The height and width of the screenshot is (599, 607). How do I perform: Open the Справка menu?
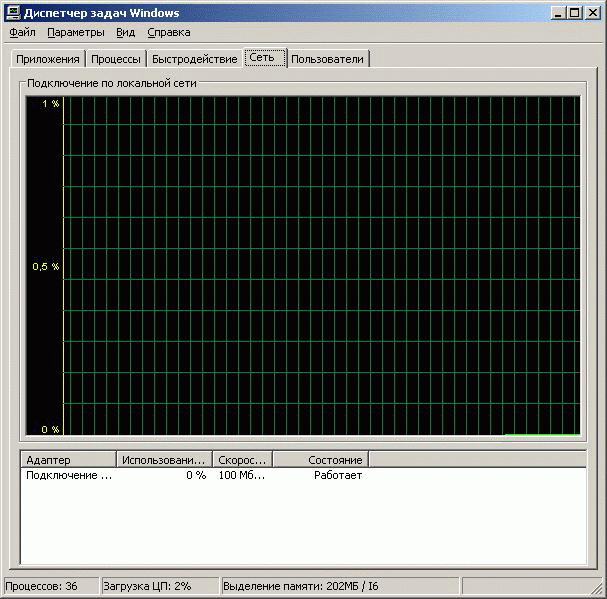[169, 33]
